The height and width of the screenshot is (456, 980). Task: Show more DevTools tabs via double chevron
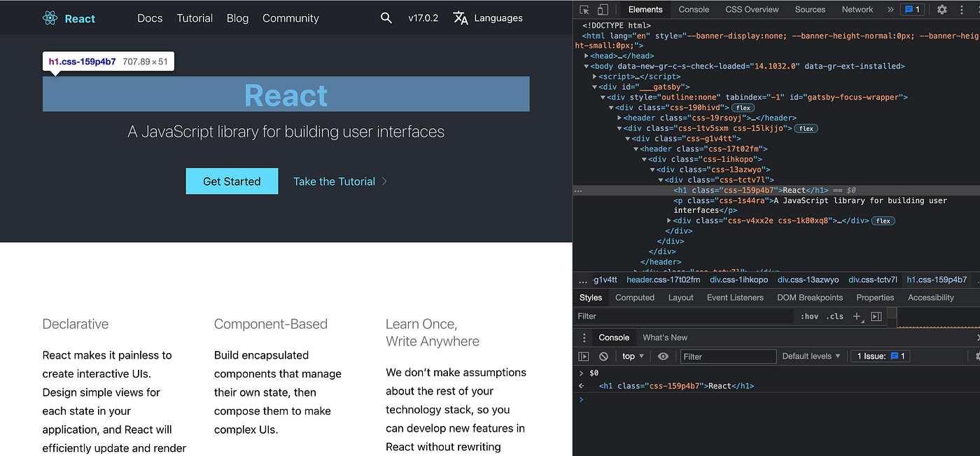click(x=890, y=10)
